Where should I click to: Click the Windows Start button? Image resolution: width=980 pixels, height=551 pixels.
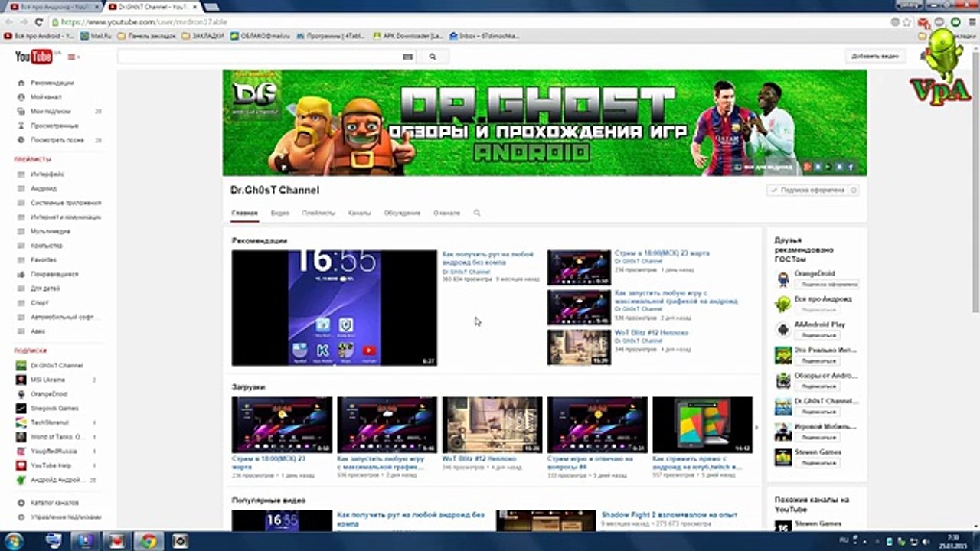coord(14,541)
